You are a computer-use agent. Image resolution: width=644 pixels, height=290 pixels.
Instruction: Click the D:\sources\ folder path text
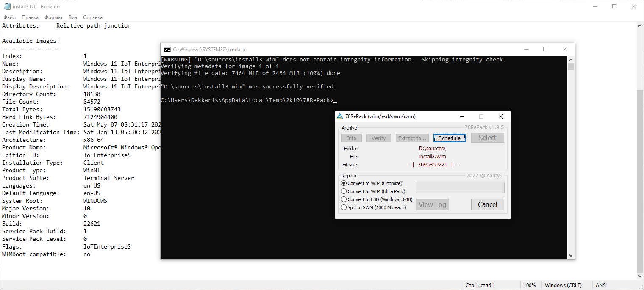pyautogui.click(x=432, y=149)
